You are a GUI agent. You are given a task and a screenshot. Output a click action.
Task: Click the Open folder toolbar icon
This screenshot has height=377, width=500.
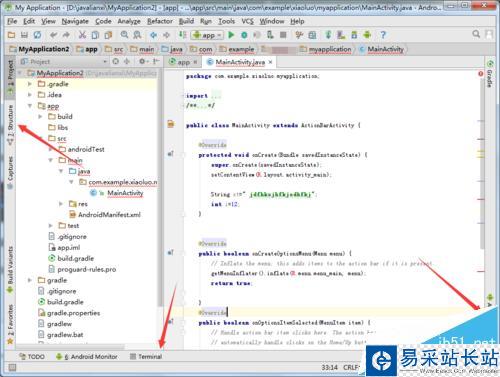(x=11, y=35)
